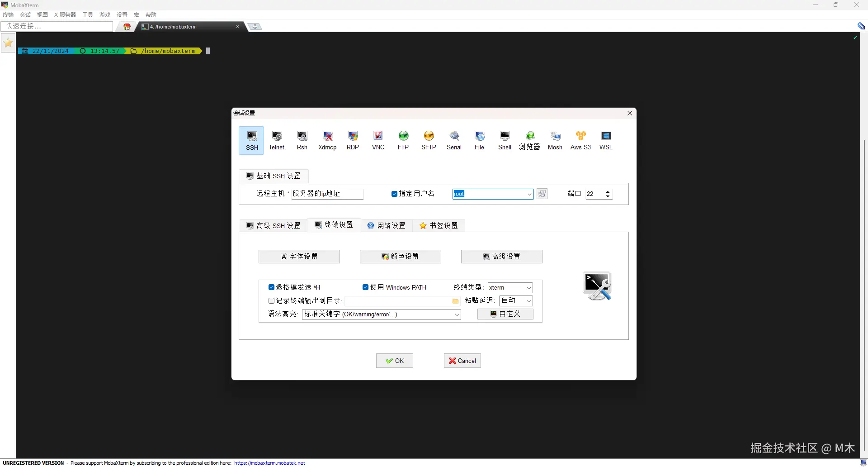Click the 远程主机 input field
Screen dimensions: 868x467
[x=327, y=194]
